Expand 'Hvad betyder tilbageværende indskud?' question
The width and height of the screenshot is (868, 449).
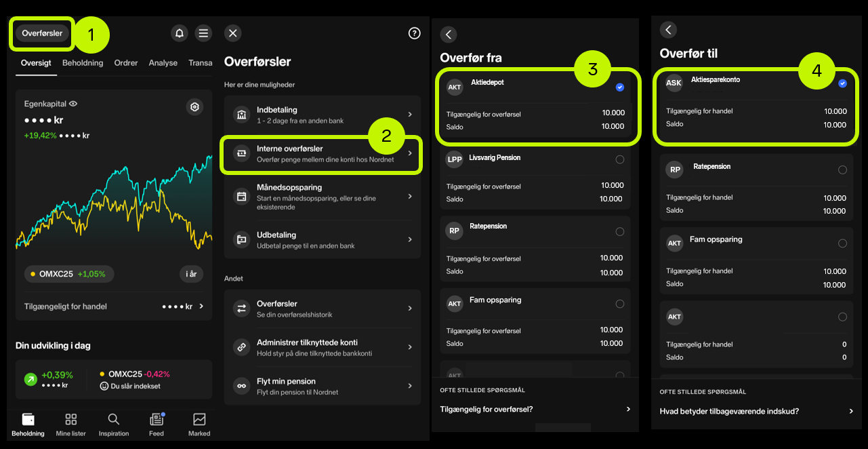pos(756,411)
